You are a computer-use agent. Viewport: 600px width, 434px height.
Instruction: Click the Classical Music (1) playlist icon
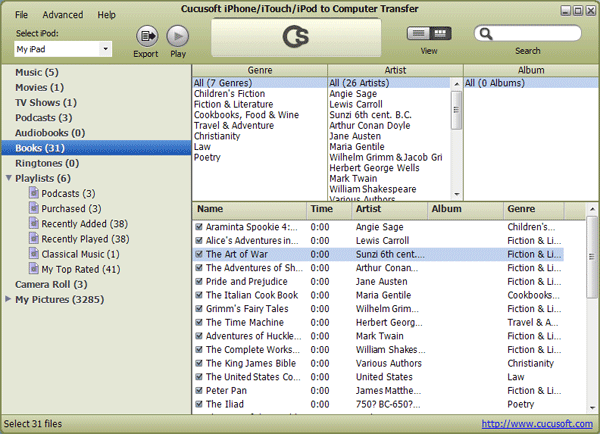[x=34, y=253]
